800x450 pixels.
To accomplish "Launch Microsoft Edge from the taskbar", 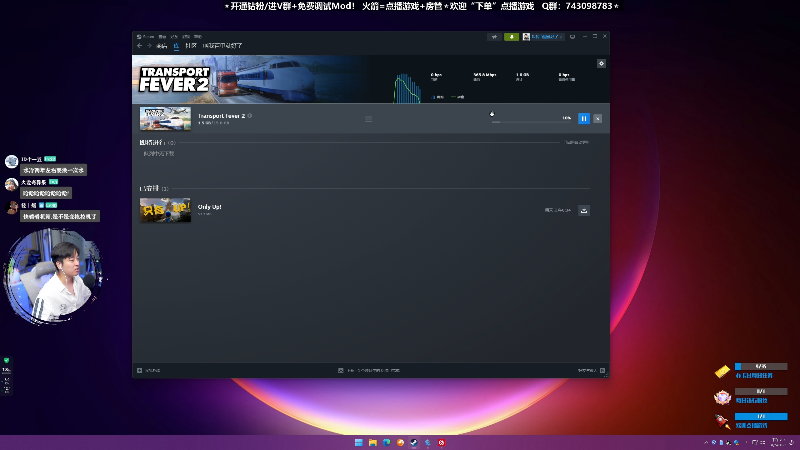I will [x=387, y=442].
